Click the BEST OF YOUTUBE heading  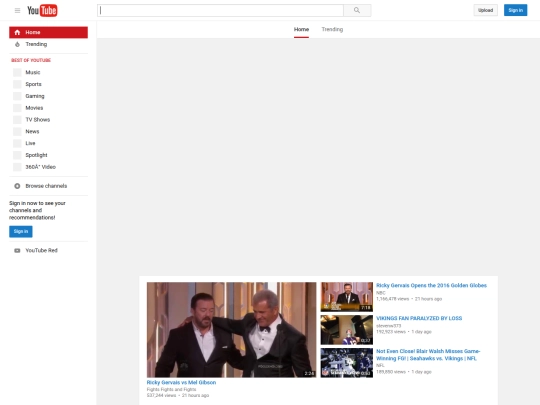click(31, 60)
